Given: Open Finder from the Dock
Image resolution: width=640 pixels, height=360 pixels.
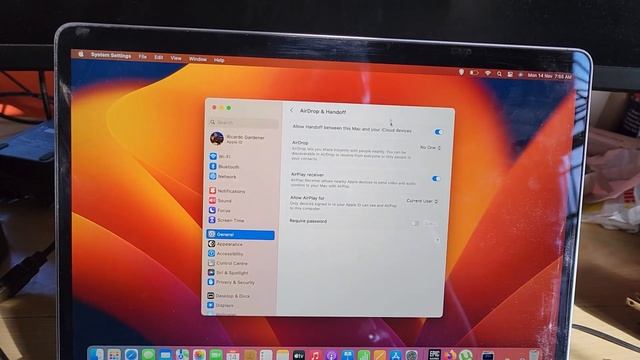Looking at the screenshot, I should pyautogui.click(x=96, y=354).
